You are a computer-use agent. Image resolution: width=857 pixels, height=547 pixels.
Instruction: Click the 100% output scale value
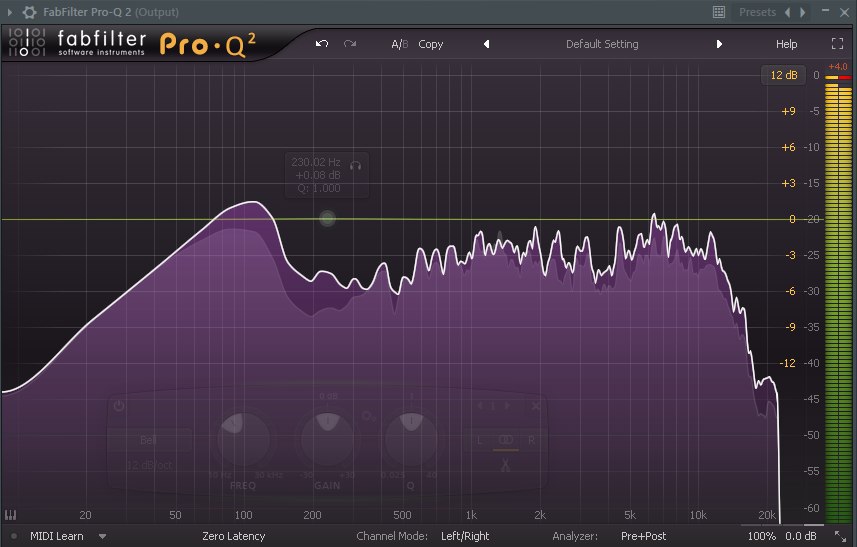(761, 537)
